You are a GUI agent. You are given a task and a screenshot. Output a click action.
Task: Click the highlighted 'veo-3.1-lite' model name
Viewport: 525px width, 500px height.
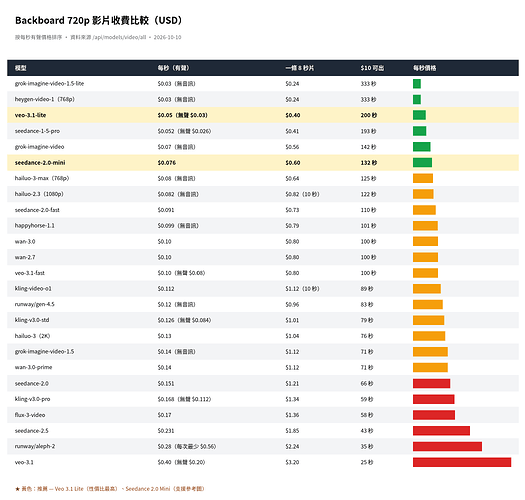(30, 115)
